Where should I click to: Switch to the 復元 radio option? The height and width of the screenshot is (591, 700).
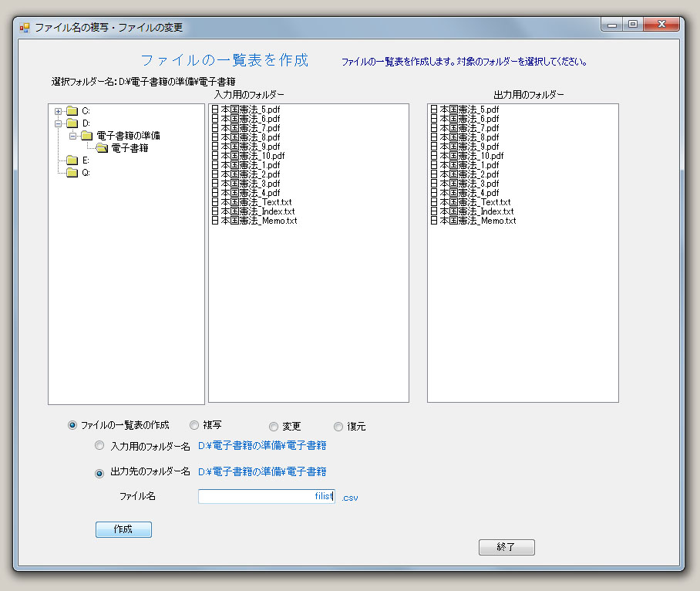point(338,427)
